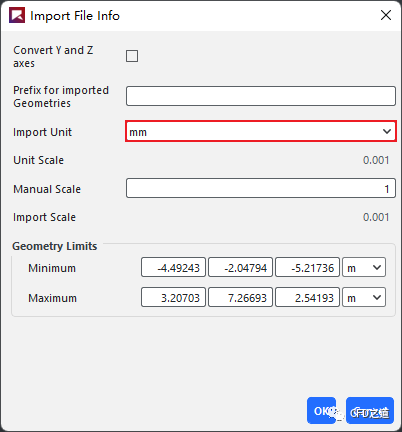
Task: Select the Maximum Y field showing 7.26693
Action: (240, 297)
